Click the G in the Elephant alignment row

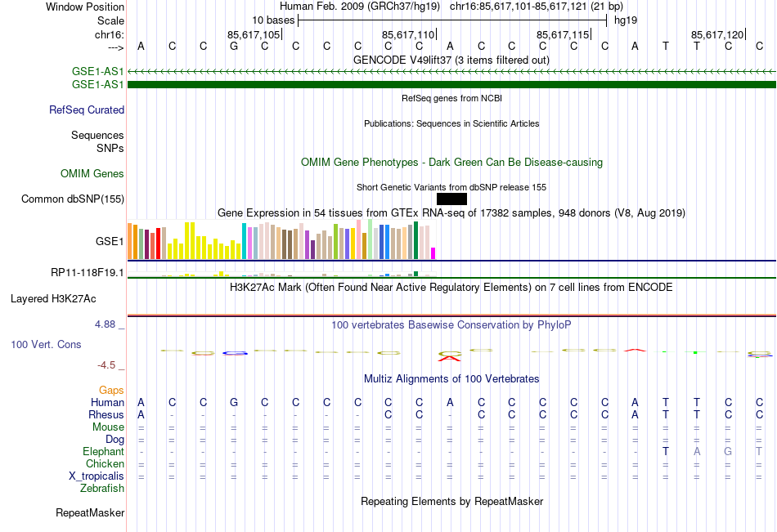(x=728, y=451)
